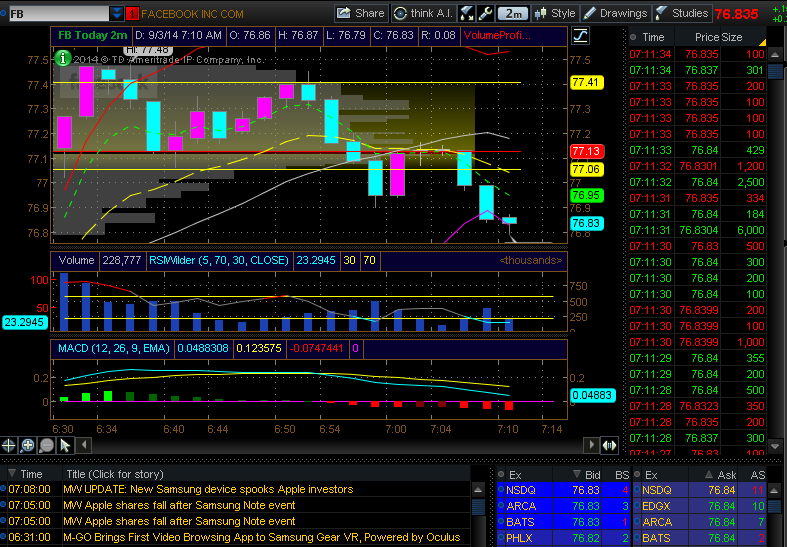Click the 76.95 green price label
This screenshot has height=547, width=787.
click(586, 195)
